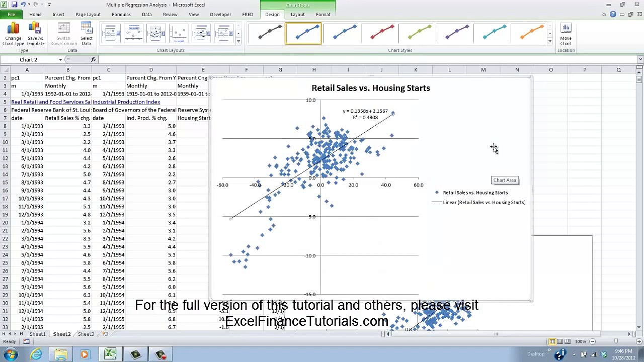Image resolution: width=644 pixels, height=362 pixels.
Task: Customize Quick Access Toolbar dropdown
Action: 49,5
